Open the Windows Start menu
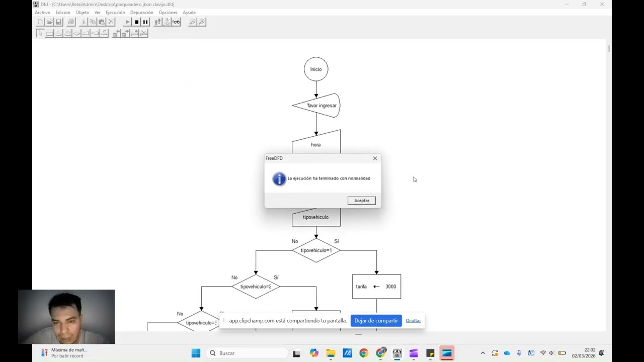 [196, 353]
